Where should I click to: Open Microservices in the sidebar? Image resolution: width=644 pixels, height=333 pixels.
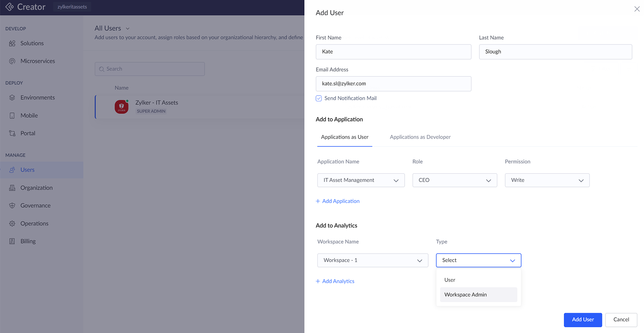point(42,61)
